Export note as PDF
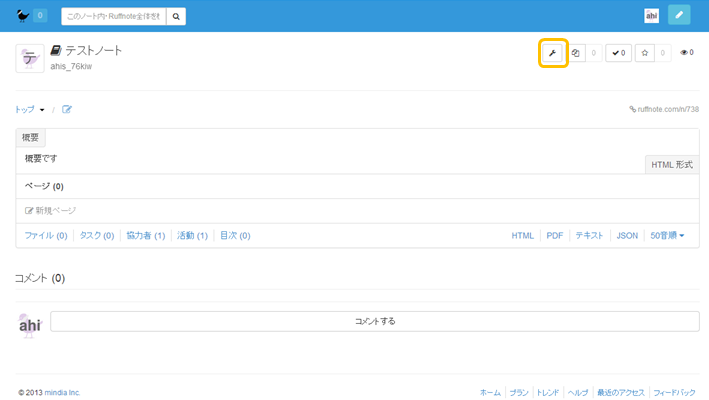Image resolution: width=709 pixels, height=400 pixels. tap(554, 236)
